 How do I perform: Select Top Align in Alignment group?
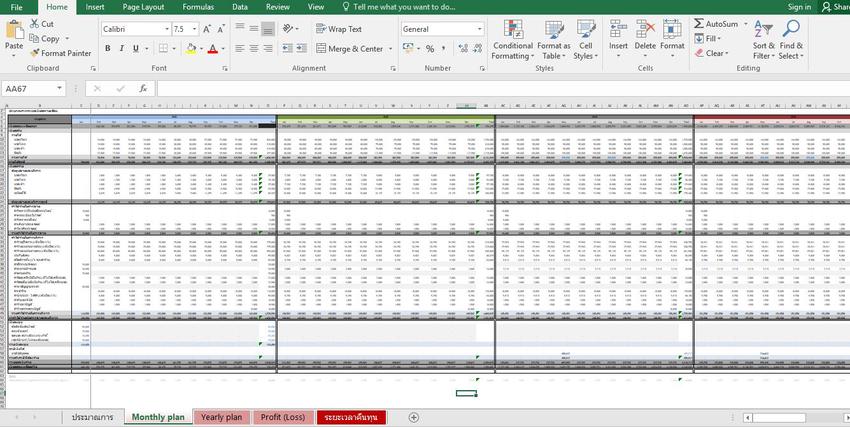(x=240, y=28)
